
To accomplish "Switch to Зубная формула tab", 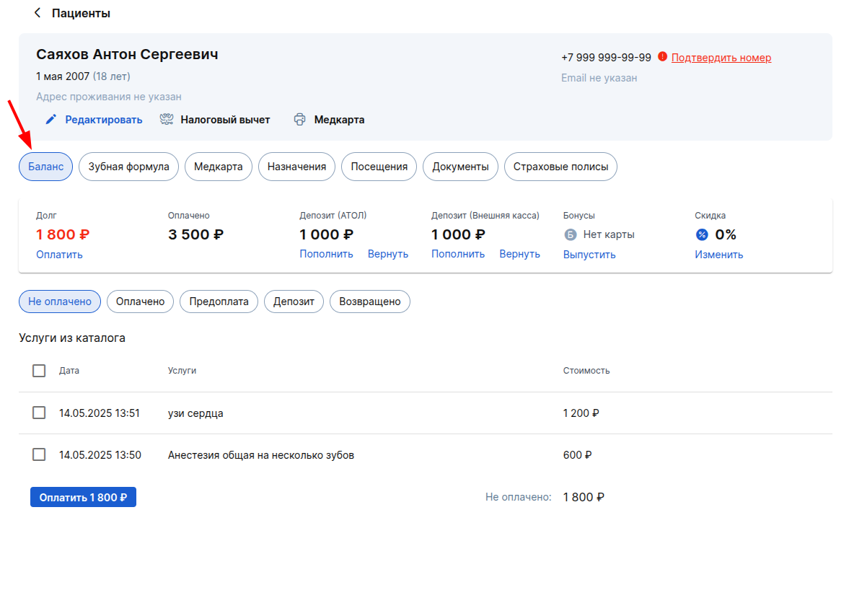I will (x=129, y=166).
